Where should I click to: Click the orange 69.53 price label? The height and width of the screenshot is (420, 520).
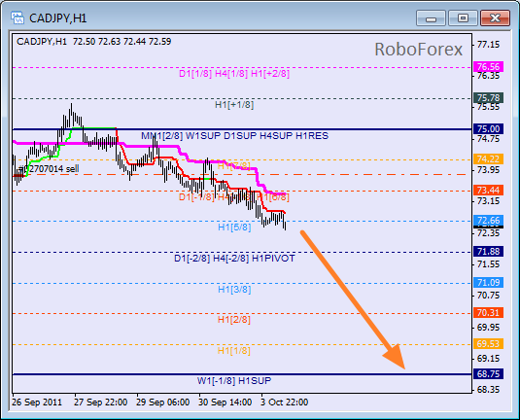488,344
